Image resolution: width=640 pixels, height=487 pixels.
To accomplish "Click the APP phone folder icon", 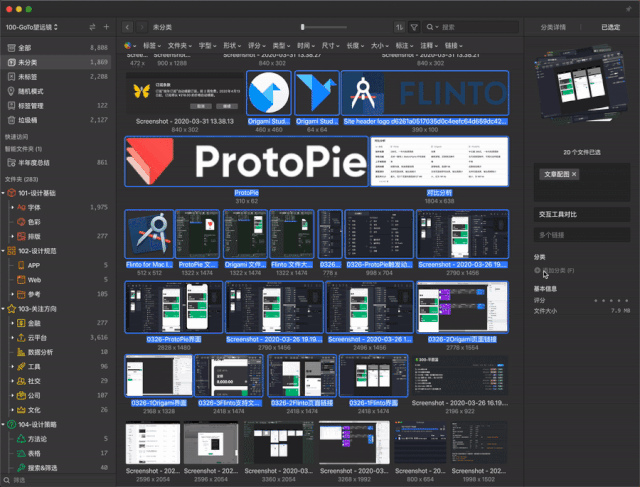I will click(x=21, y=265).
